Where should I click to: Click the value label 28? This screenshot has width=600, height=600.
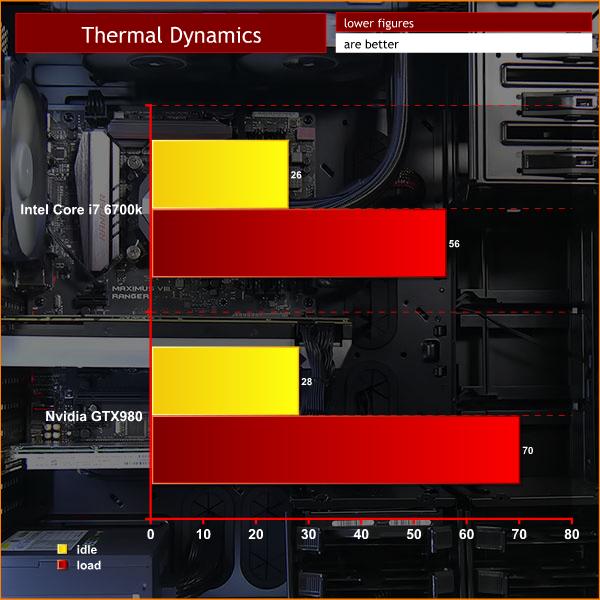click(307, 382)
